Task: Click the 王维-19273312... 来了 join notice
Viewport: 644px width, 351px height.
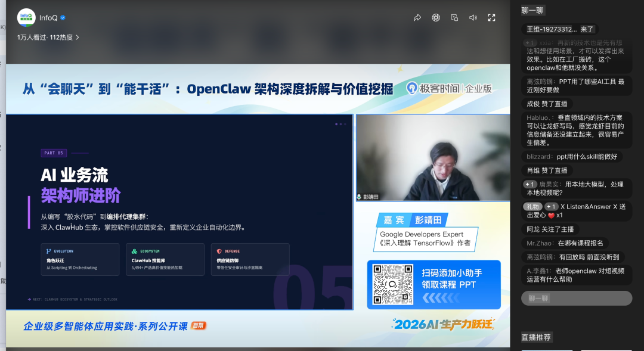Action: [560, 29]
